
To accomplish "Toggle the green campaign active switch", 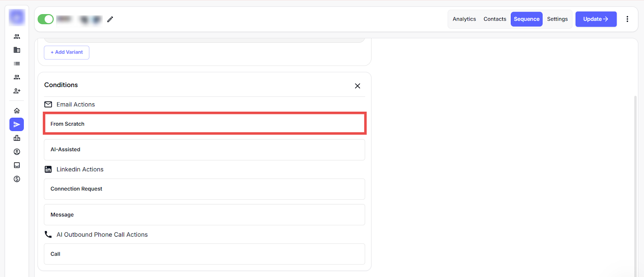I will click(x=45, y=19).
